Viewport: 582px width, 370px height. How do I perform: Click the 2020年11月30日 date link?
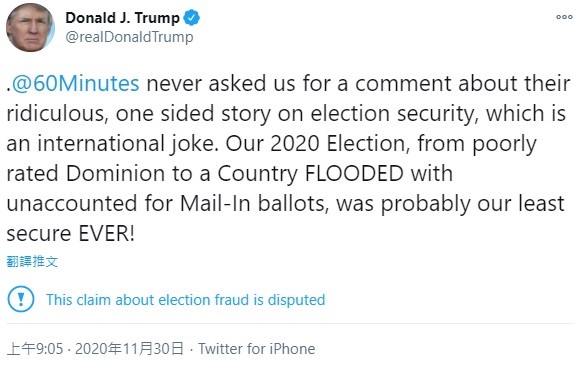pos(130,349)
